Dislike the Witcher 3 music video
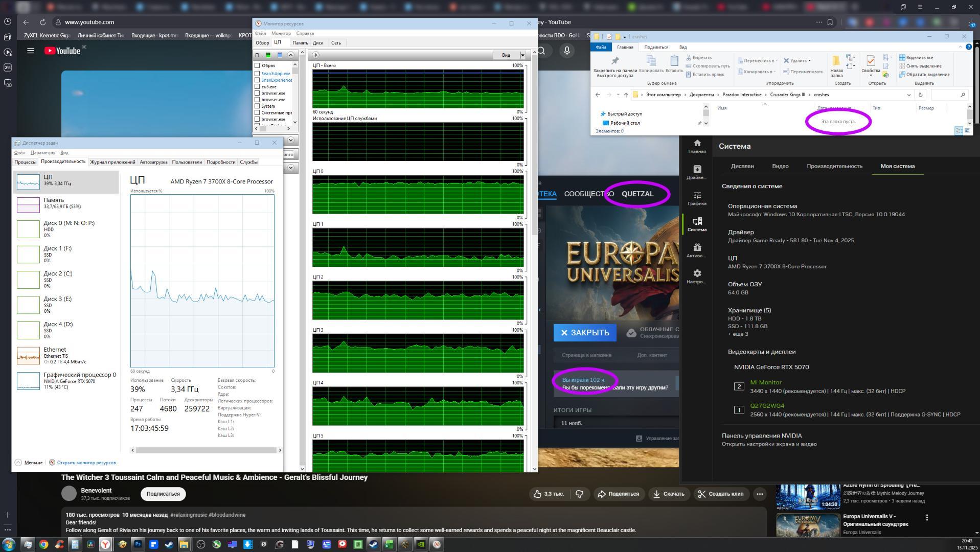Screen dimensions: 980x552 pyautogui.click(x=579, y=494)
